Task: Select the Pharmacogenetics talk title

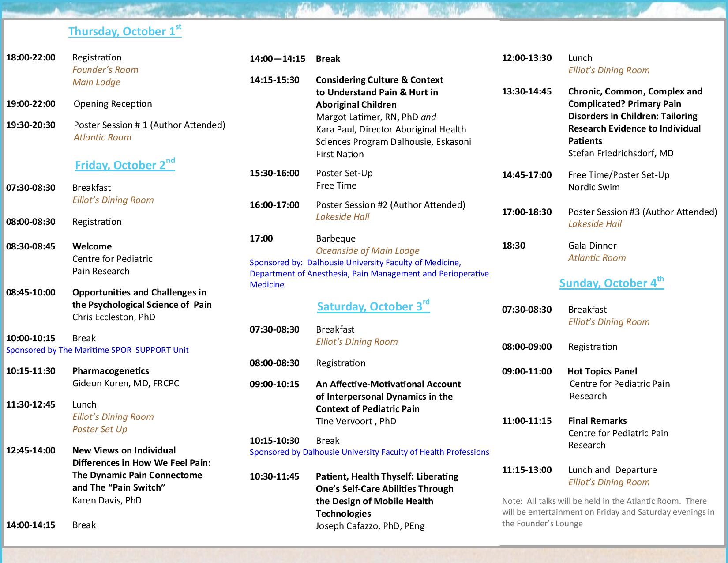Action: coord(111,371)
